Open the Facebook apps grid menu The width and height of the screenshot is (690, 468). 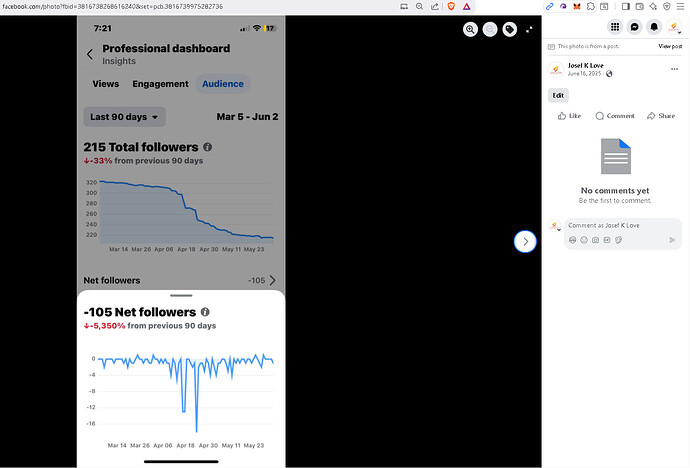[x=615, y=27]
